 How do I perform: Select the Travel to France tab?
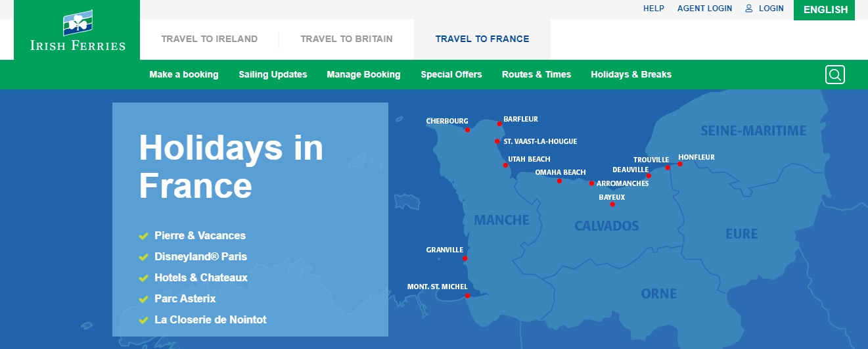click(x=482, y=39)
